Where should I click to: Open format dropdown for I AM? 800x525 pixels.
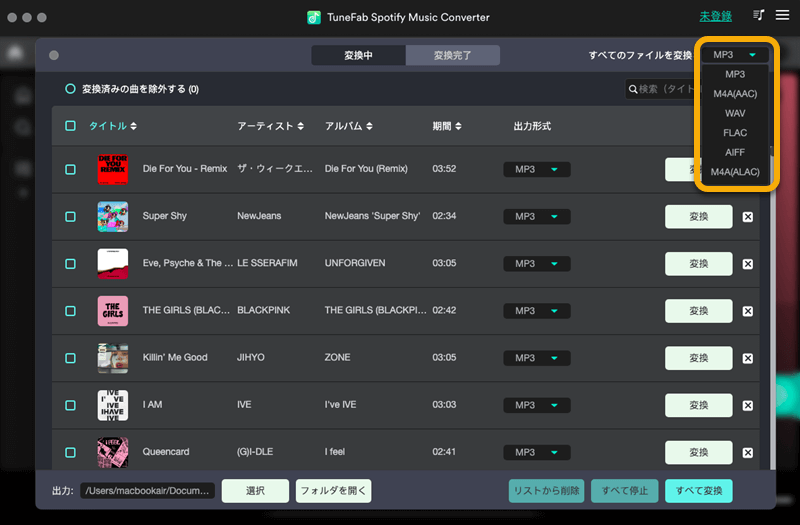point(537,405)
